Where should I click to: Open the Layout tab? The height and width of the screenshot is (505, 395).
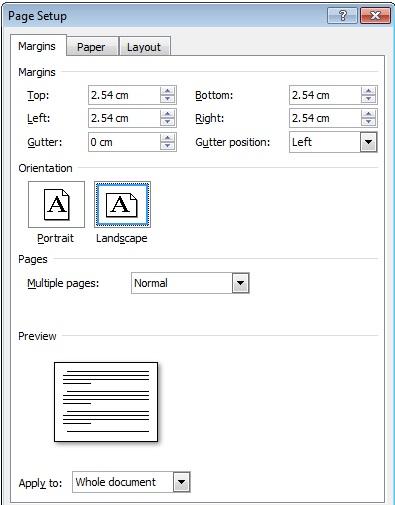click(x=144, y=47)
